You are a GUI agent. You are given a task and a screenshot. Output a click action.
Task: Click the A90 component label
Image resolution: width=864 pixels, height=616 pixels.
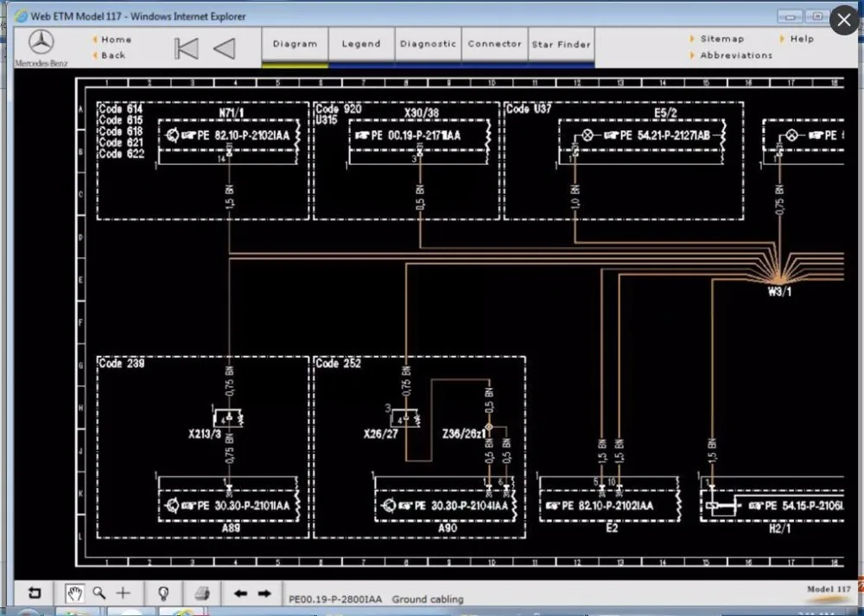(x=448, y=528)
